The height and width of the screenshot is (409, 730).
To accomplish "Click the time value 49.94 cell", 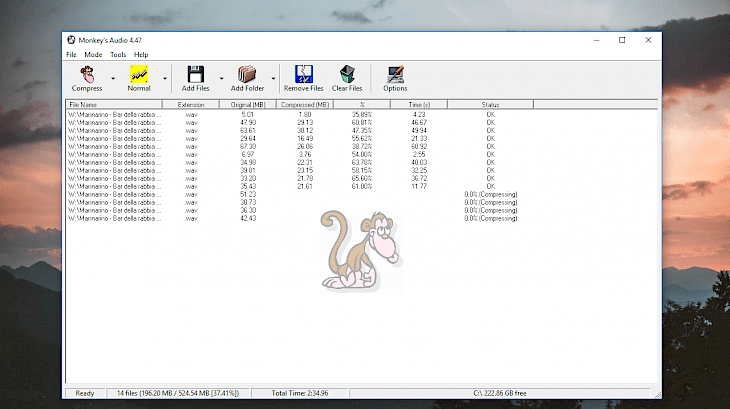I will point(419,130).
